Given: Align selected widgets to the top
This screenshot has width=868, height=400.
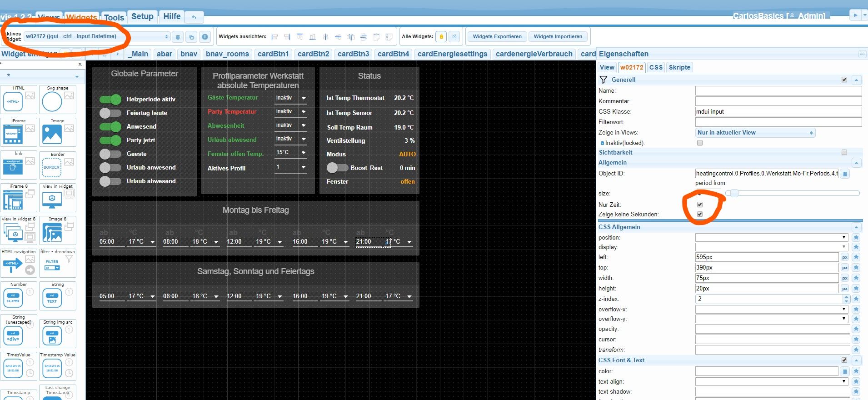Looking at the screenshot, I should (x=300, y=37).
